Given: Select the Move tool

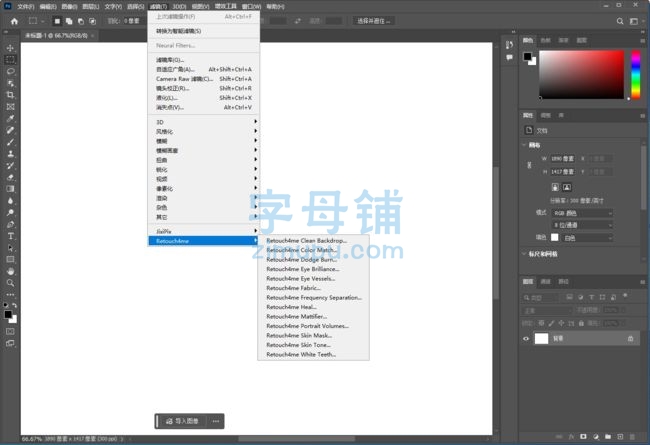Looking at the screenshot, I should click(x=10, y=48).
